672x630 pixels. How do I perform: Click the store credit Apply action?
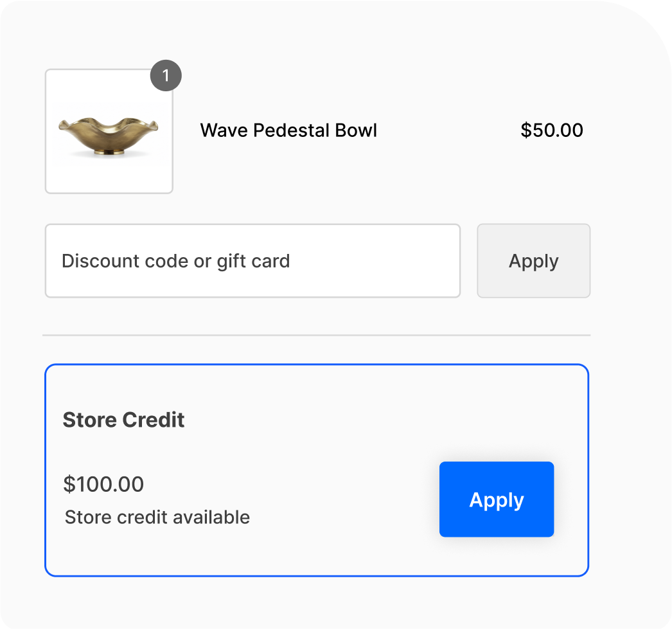pyautogui.click(x=496, y=499)
